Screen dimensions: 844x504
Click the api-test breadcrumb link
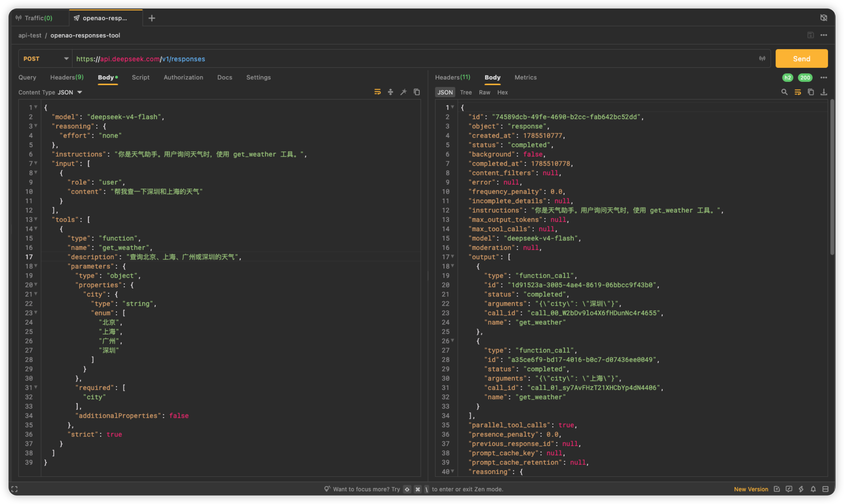tap(29, 35)
